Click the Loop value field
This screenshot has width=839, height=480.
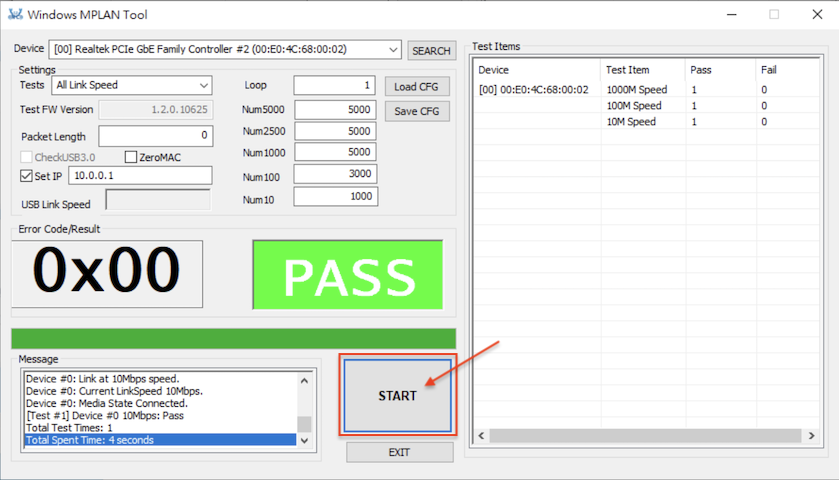pos(334,85)
